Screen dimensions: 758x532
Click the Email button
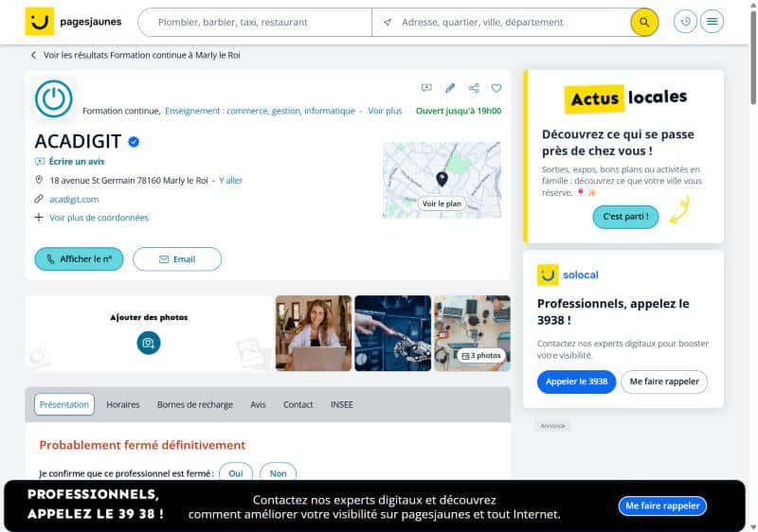[177, 259]
